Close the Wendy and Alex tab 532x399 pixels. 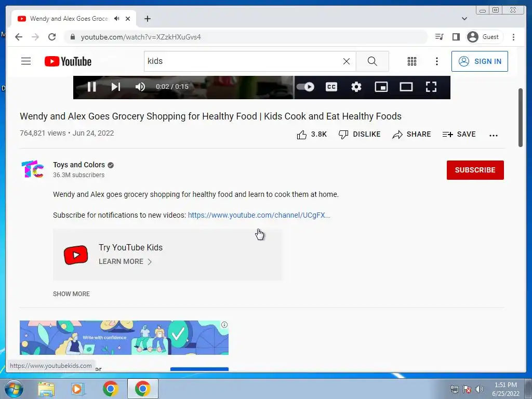tap(128, 19)
